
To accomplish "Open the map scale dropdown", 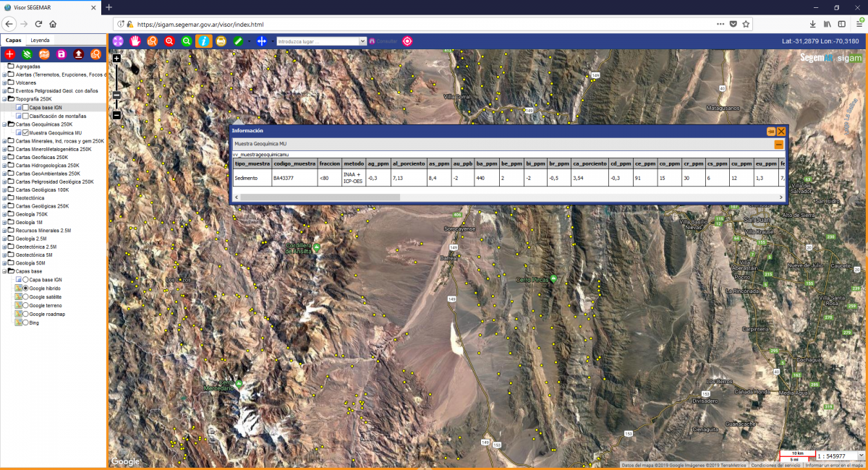I will [x=860, y=456].
